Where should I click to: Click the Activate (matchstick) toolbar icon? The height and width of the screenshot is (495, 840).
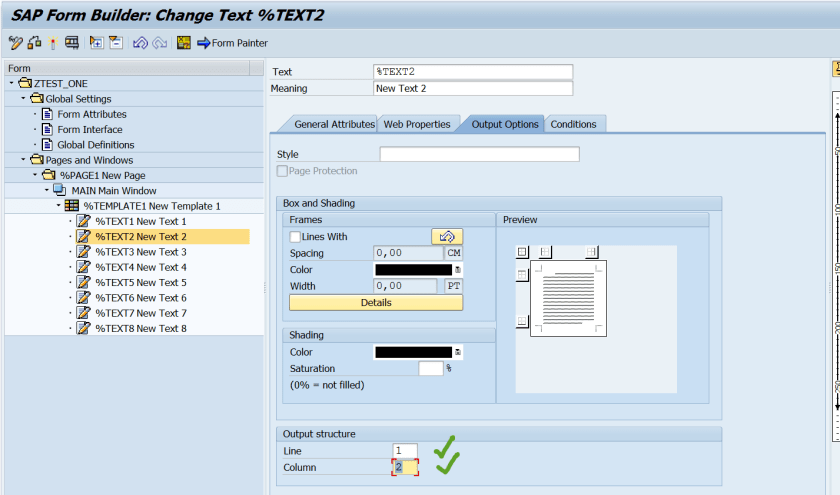coord(53,43)
